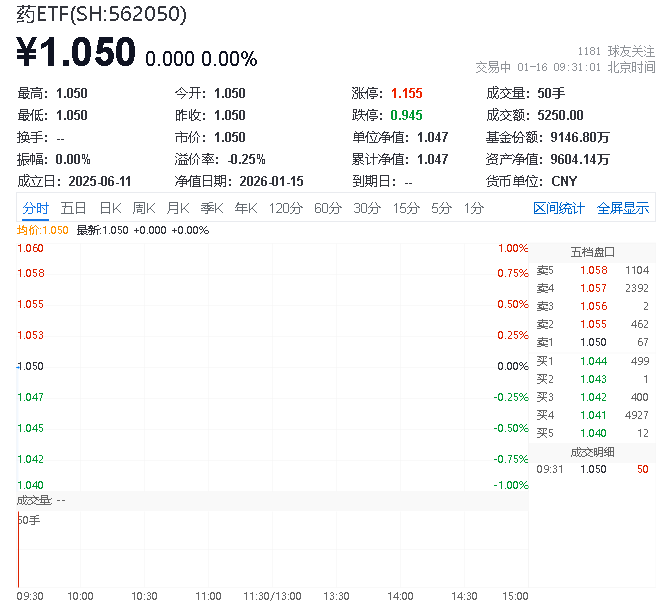Screen dimensions: 656x615
Task: Select the 15分 interval tab
Action: (406, 208)
